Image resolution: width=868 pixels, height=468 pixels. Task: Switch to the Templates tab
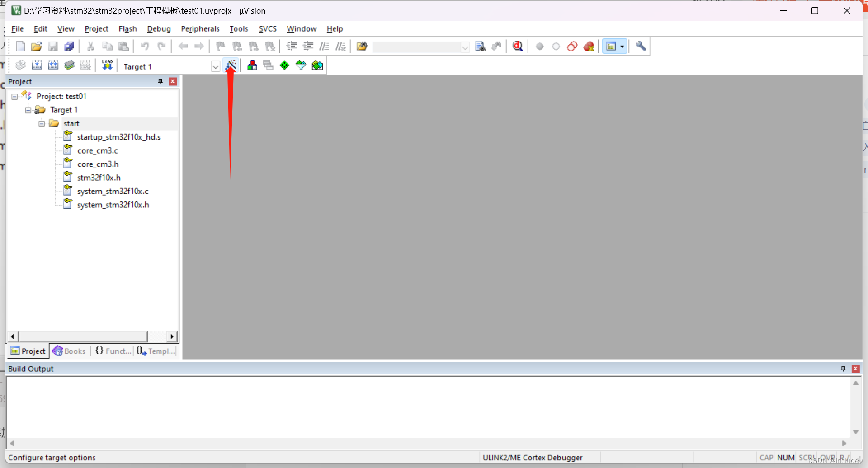click(156, 351)
